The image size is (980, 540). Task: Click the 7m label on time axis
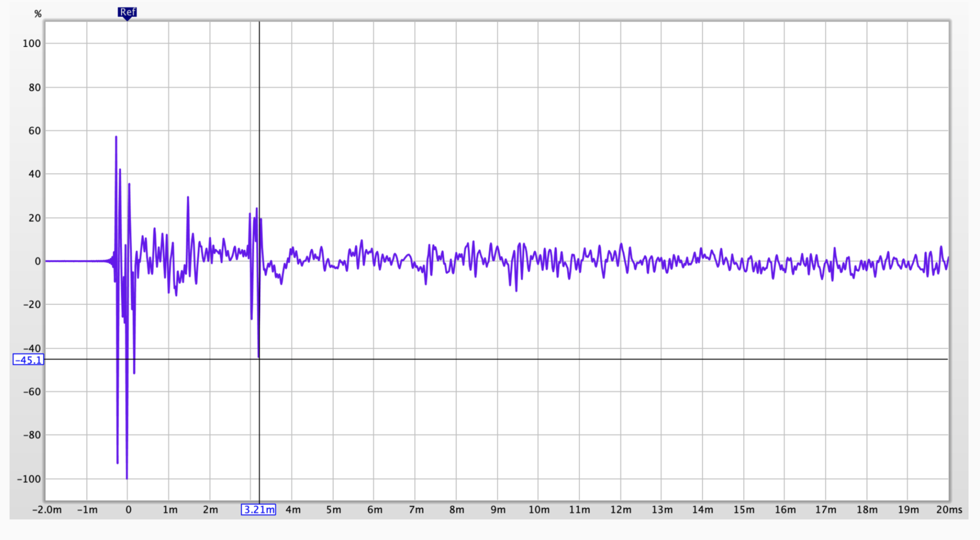[x=416, y=509]
